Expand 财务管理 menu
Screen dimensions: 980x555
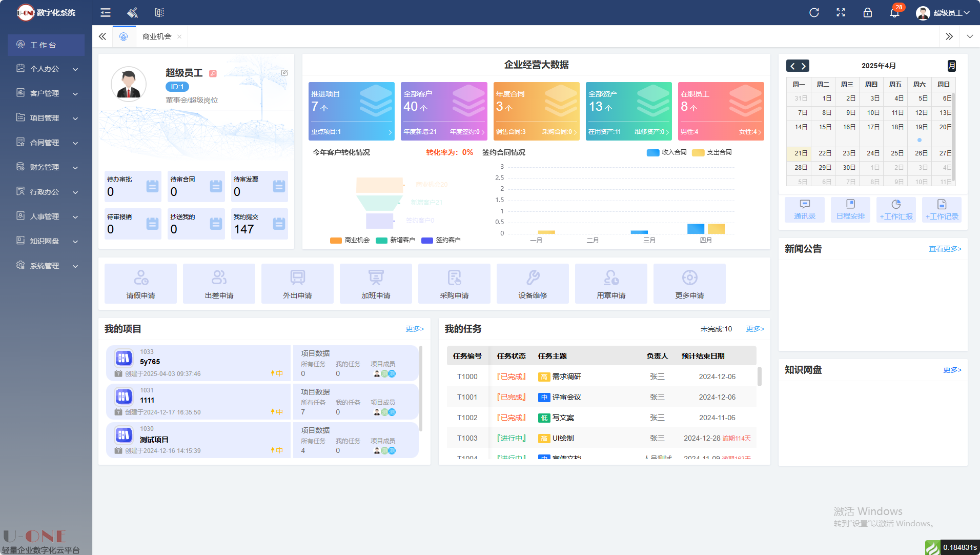[46, 167]
